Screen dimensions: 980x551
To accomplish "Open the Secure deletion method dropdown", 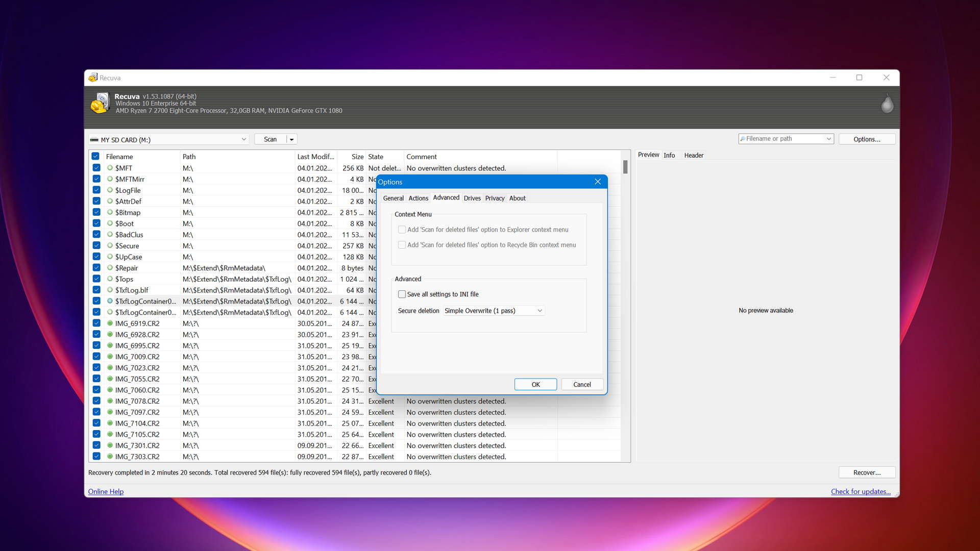I will (494, 311).
